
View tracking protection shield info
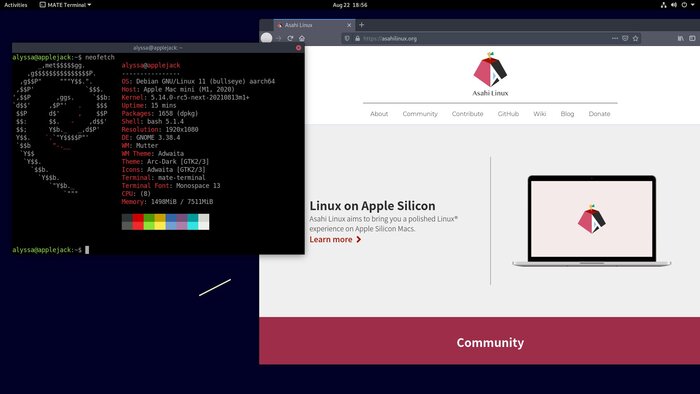(347, 38)
